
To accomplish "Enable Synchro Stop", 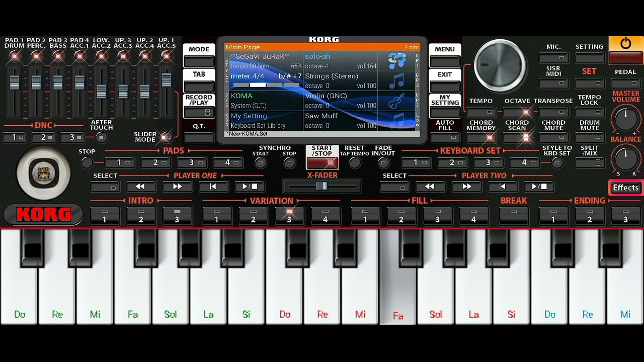I will click(289, 162).
